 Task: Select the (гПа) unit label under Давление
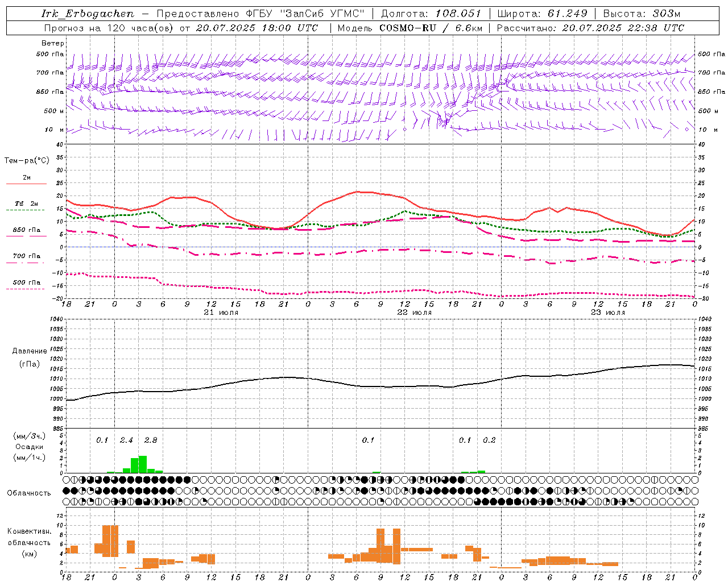(30, 364)
